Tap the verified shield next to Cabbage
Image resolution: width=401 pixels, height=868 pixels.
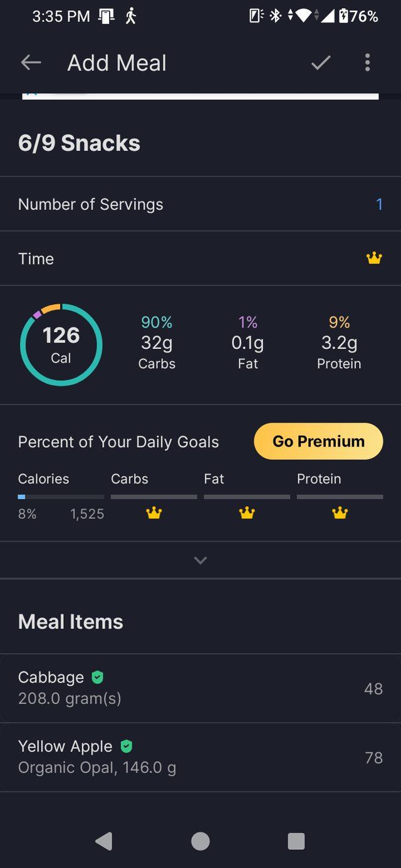[x=97, y=677]
